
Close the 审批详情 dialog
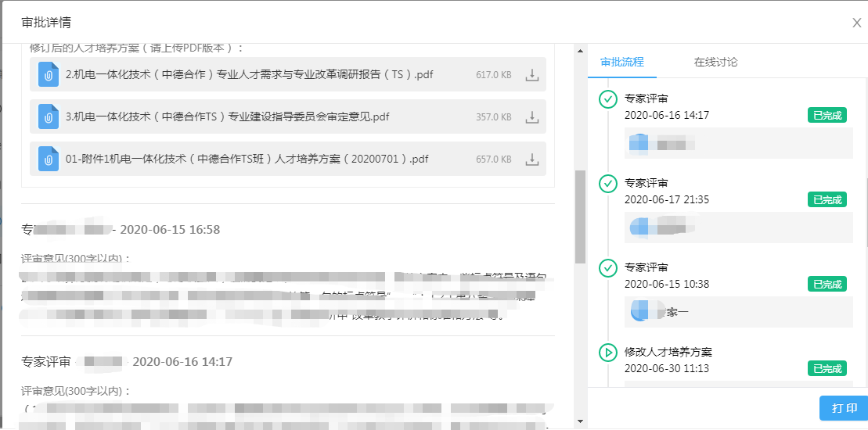(x=857, y=23)
